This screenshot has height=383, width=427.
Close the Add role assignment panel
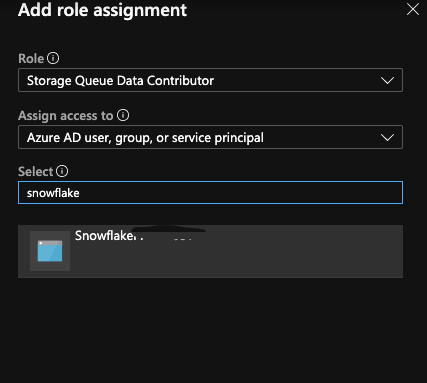(x=413, y=9)
